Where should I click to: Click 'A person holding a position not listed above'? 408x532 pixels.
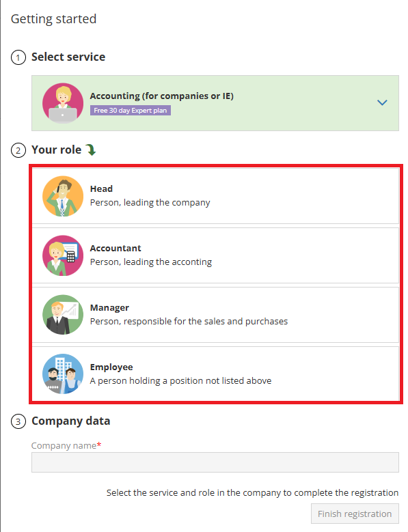[x=180, y=380]
